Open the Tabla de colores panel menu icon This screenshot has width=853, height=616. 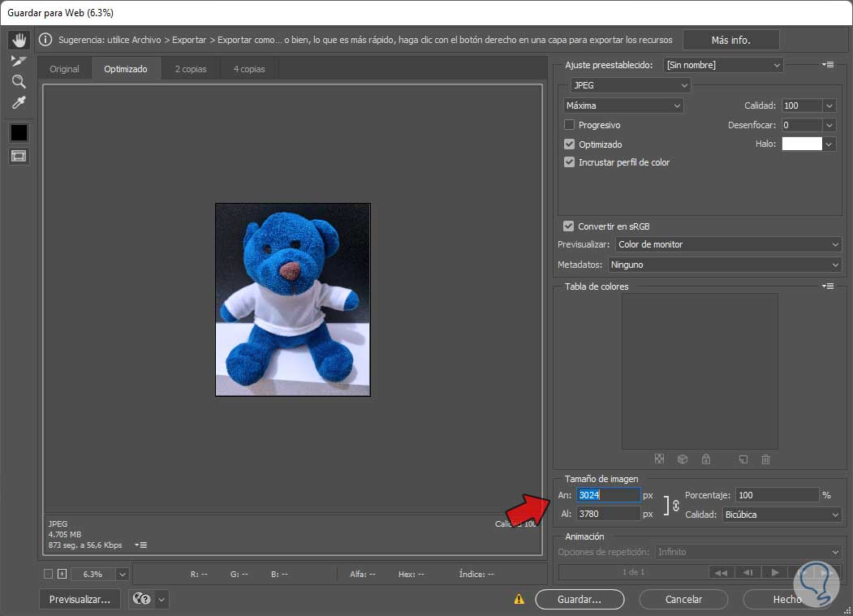pos(828,286)
